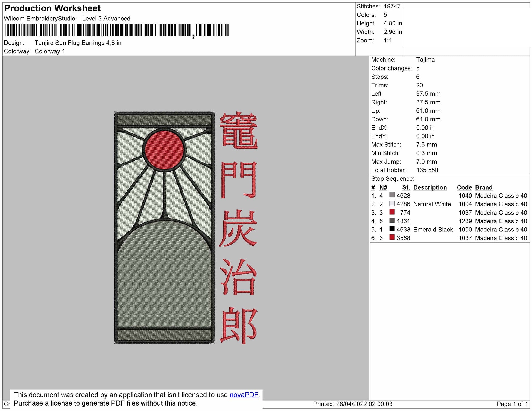532x411 pixels.
Task: Click thread code '1000'
Action: click(x=465, y=230)
